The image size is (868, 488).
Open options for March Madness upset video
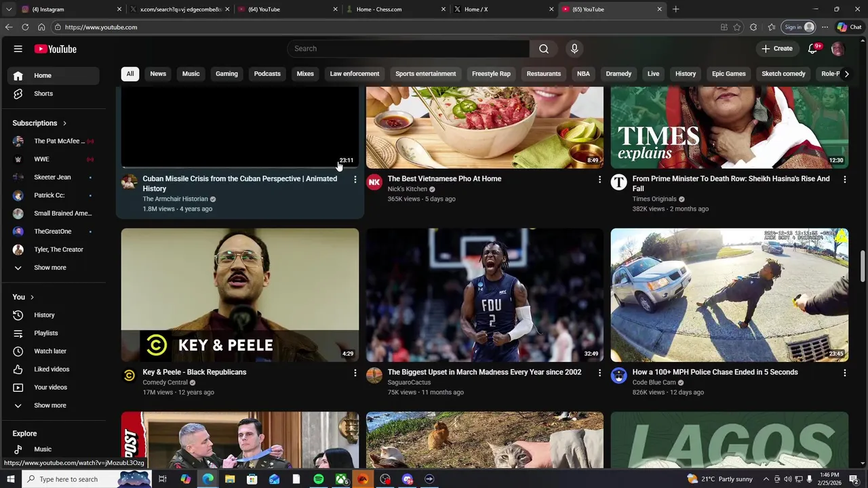(x=599, y=373)
